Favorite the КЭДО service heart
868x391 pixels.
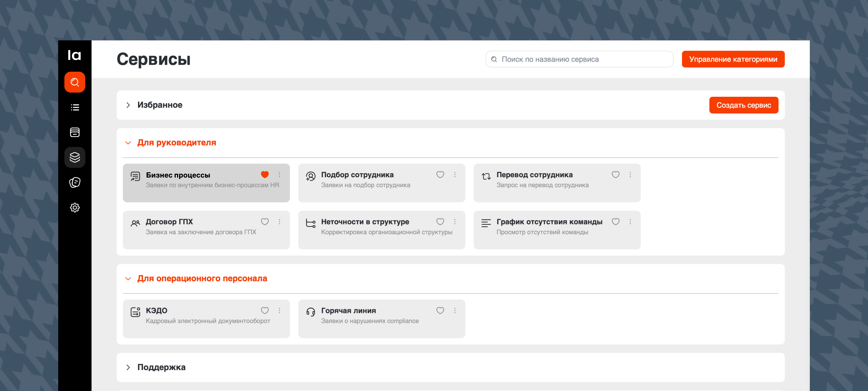tap(265, 310)
